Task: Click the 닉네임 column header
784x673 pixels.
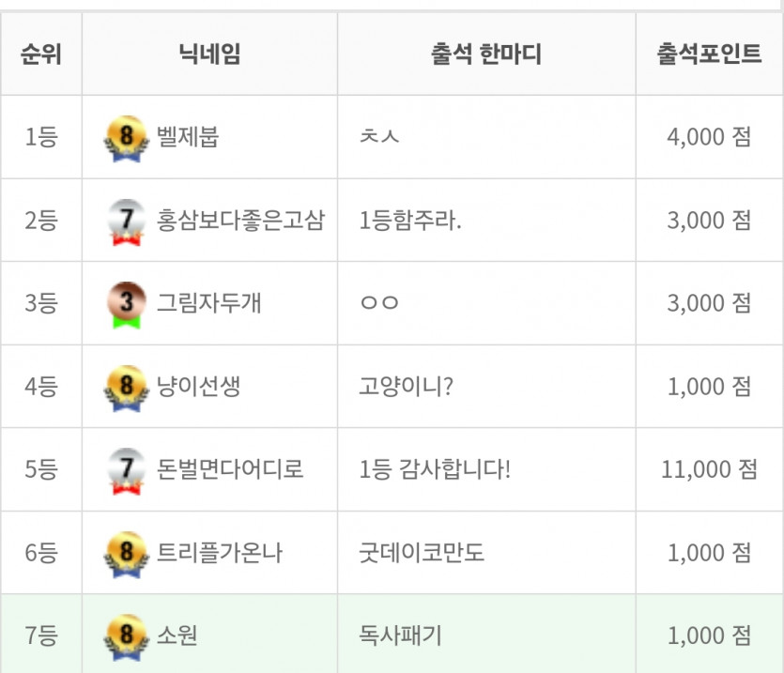Action: point(209,54)
